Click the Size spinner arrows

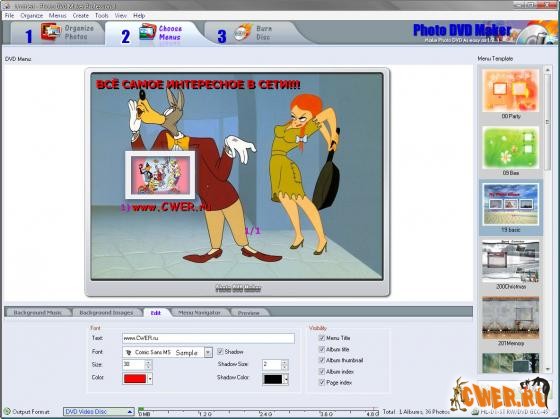148,365
